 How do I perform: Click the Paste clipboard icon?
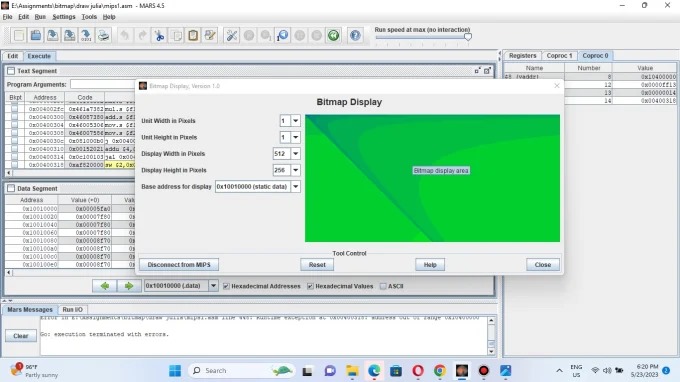click(x=193, y=36)
